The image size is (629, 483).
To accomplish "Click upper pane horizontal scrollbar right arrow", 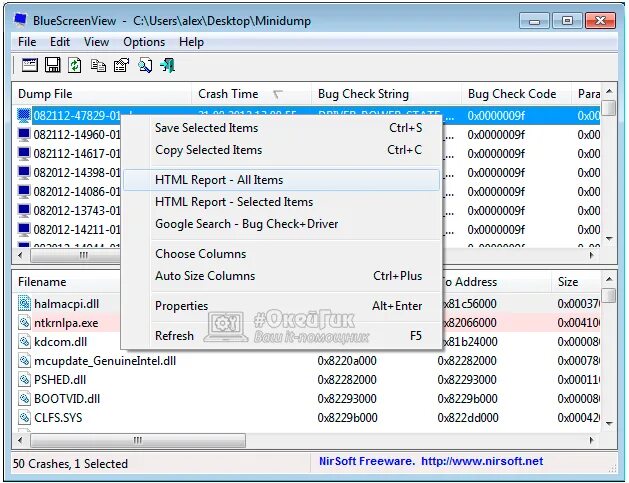I will (592, 255).
